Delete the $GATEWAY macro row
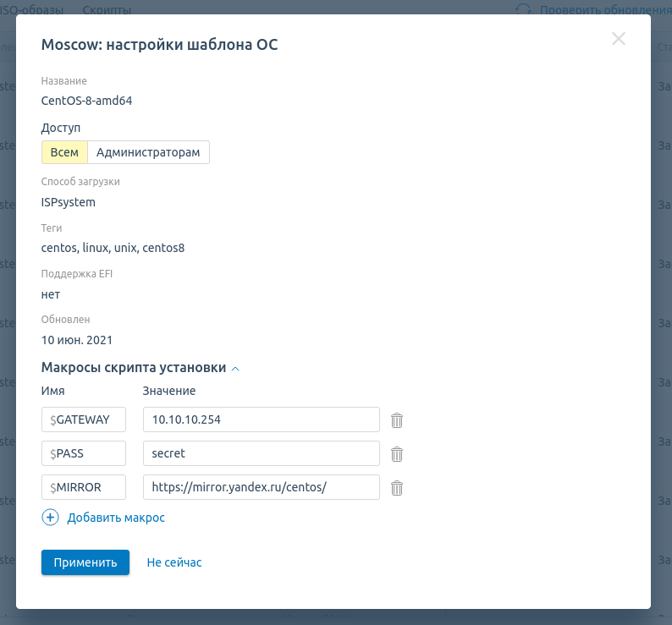 (397, 420)
